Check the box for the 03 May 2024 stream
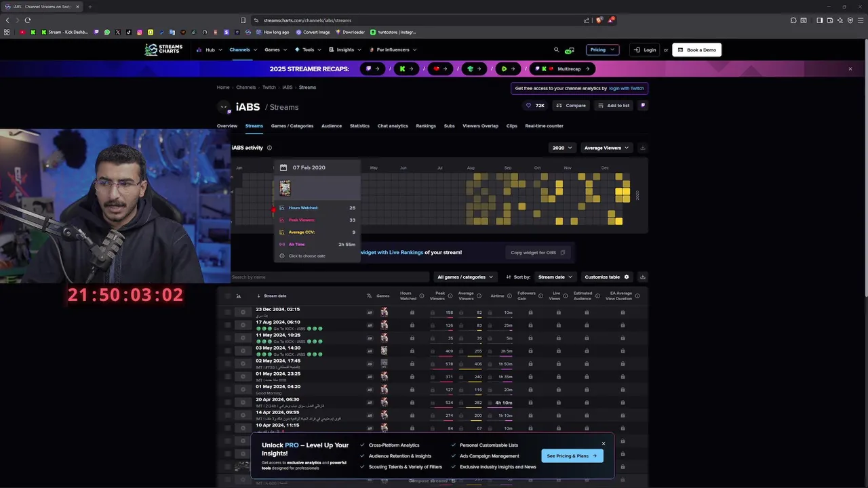Viewport: 868px width, 488px height. (x=227, y=351)
